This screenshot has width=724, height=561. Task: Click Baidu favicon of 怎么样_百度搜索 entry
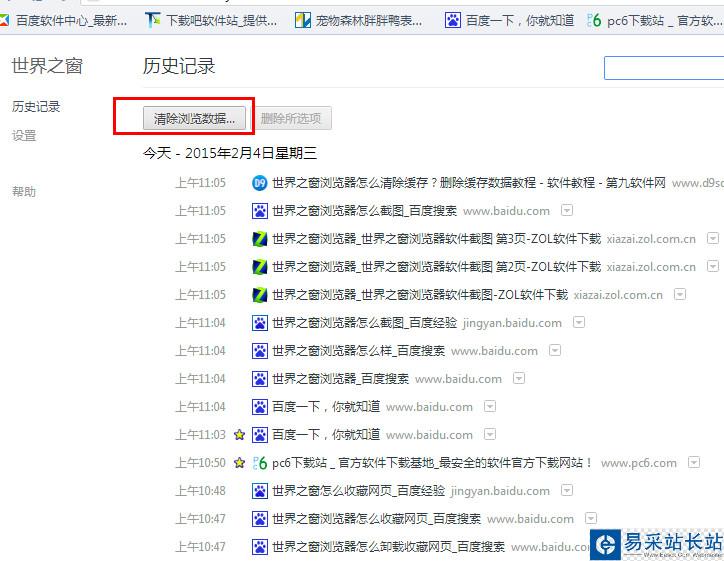point(259,351)
